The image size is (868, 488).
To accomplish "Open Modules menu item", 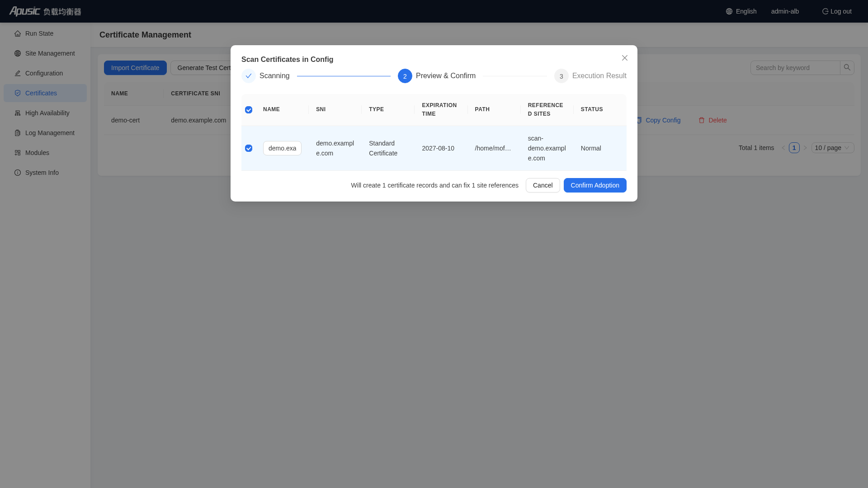I will pos(45,153).
